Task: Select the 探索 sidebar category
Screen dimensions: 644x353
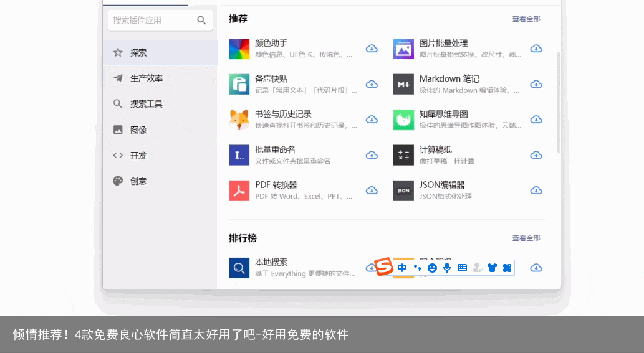Action: [x=138, y=53]
